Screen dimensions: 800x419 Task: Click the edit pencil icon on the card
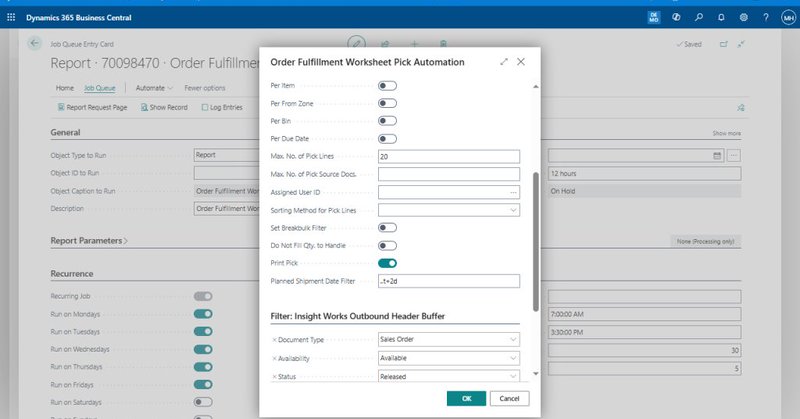pyautogui.click(x=356, y=43)
